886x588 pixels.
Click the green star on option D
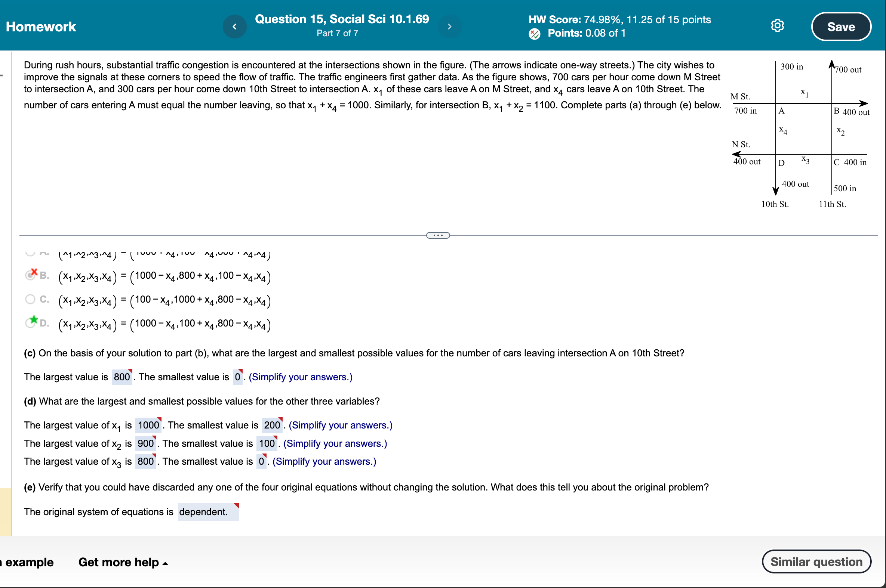coord(34,319)
